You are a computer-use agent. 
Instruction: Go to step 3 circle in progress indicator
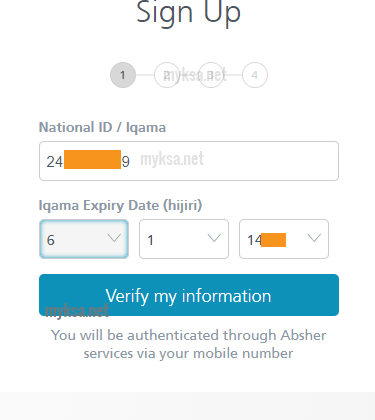[211, 75]
